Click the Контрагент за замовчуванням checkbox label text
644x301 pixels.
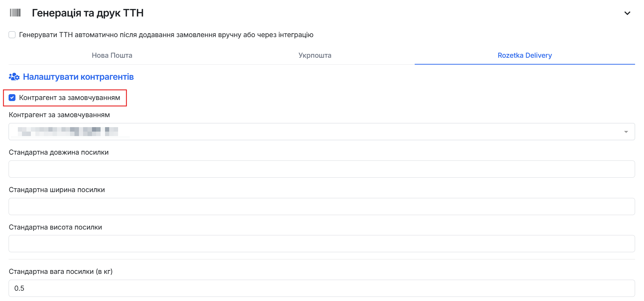tap(70, 98)
